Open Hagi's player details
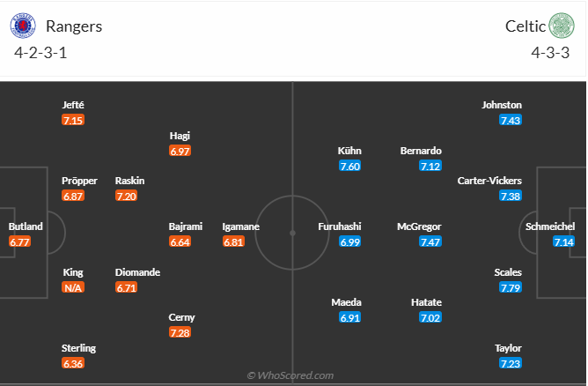Viewport: 588px width, 386px height. click(180, 136)
